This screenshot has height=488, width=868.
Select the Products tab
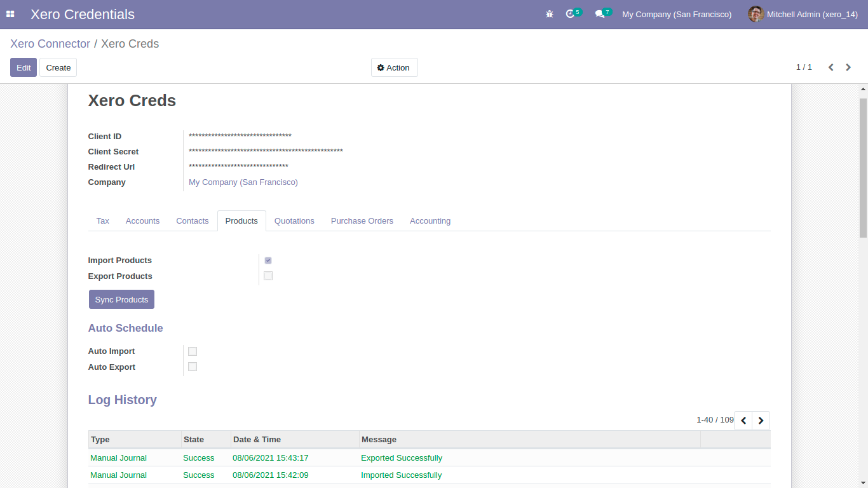pos(241,220)
